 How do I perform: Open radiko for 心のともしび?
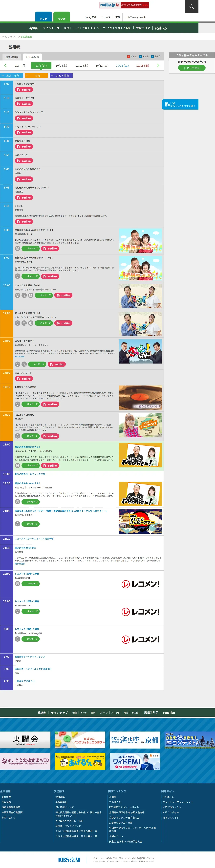(24, 161)
